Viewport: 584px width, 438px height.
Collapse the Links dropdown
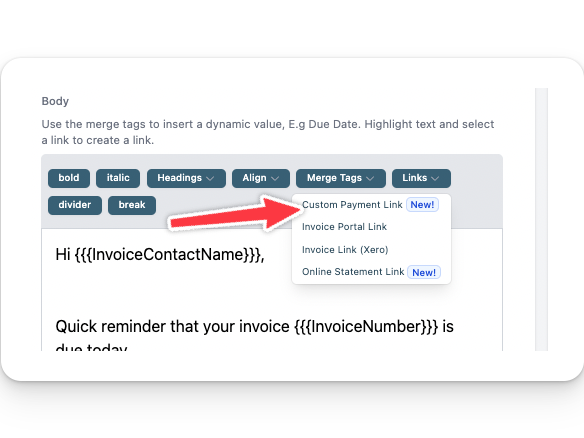(421, 178)
